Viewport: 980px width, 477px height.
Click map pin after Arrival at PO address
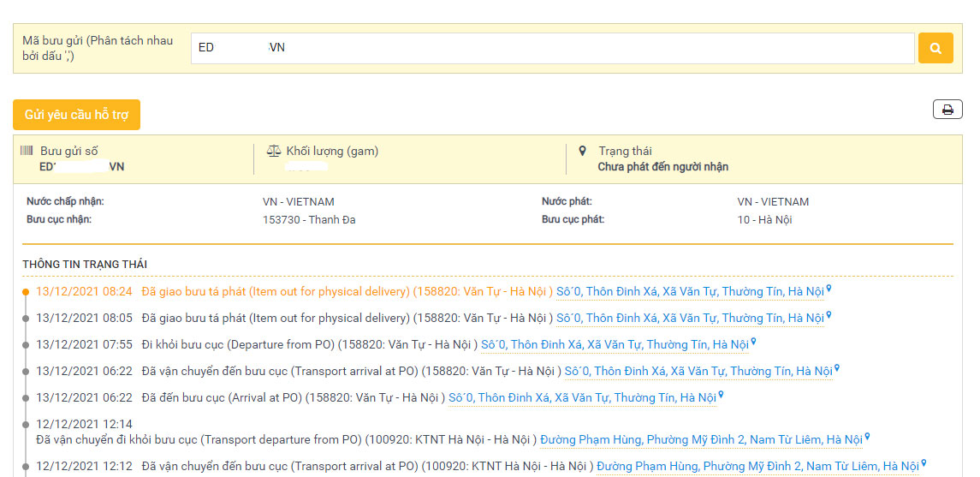(x=722, y=396)
